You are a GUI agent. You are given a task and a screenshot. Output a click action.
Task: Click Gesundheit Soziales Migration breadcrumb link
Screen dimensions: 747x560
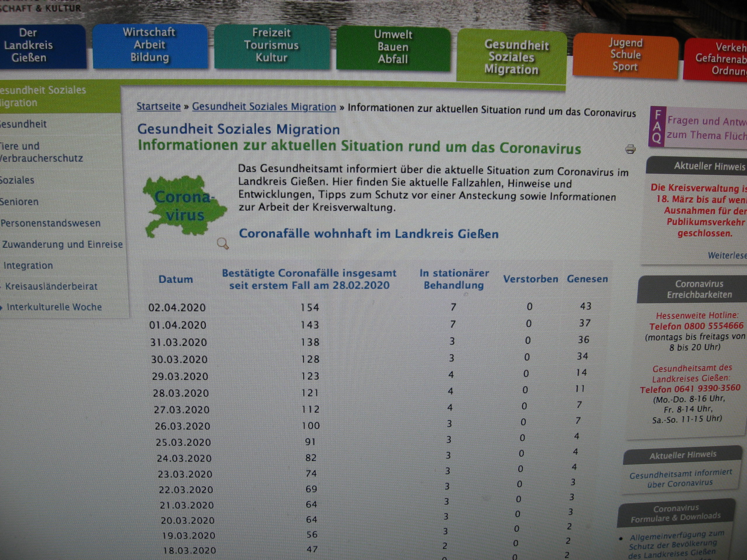point(264,107)
